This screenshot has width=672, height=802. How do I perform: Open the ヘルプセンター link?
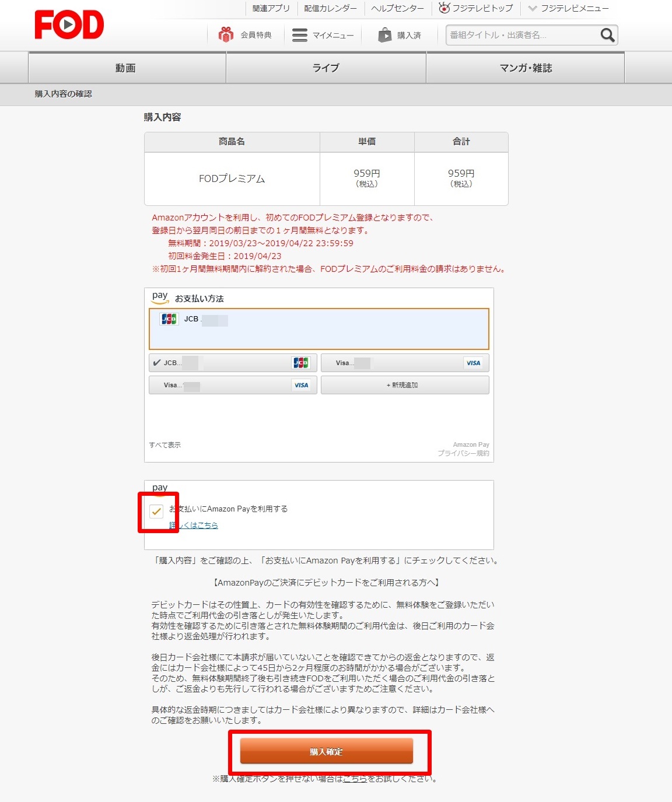pos(398,8)
